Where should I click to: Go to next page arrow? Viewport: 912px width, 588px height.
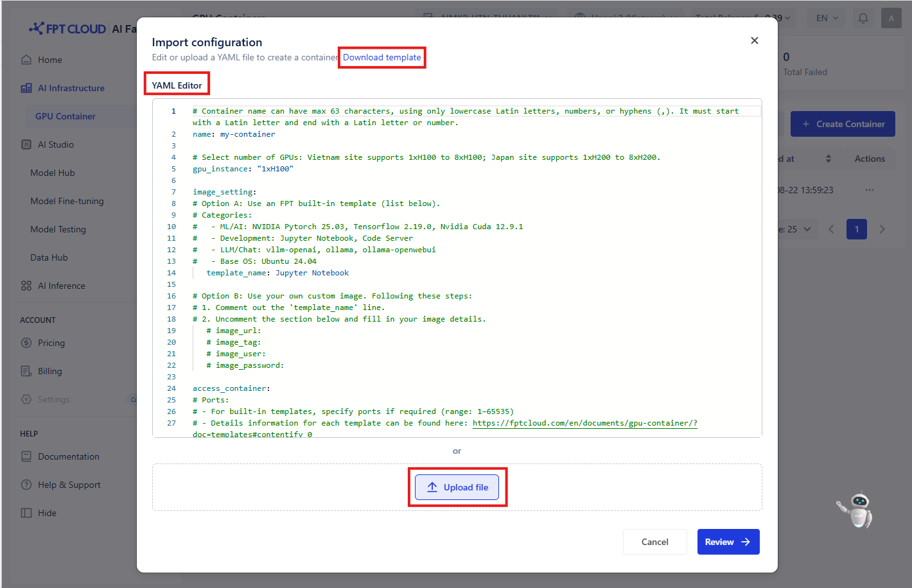pos(882,229)
